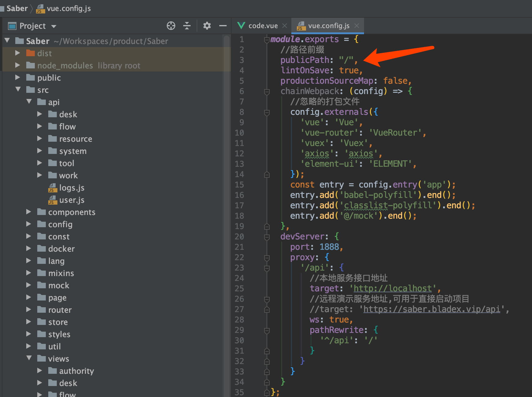The width and height of the screenshot is (532, 397).
Task: Click the vue.config.js tab file icon
Action: (x=301, y=26)
